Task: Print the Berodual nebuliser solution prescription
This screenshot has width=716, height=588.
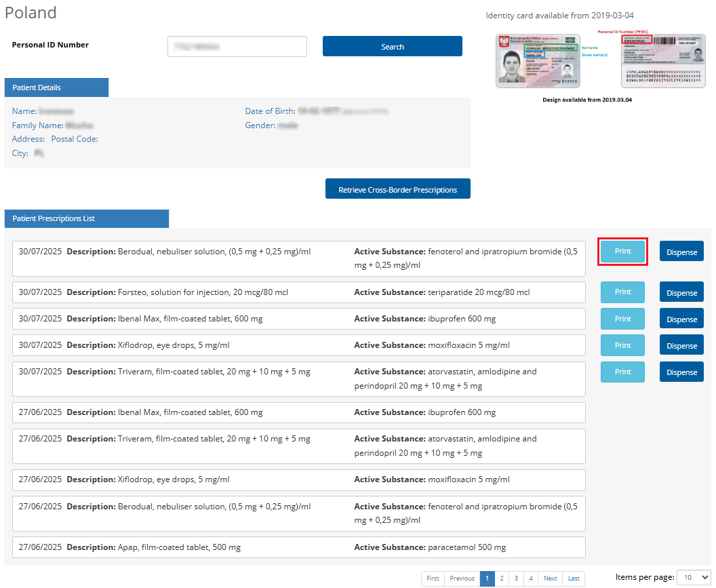Action: tap(622, 252)
